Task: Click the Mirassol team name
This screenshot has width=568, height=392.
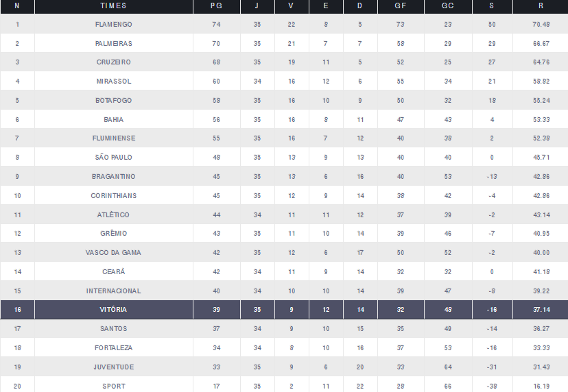Action: pos(114,82)
